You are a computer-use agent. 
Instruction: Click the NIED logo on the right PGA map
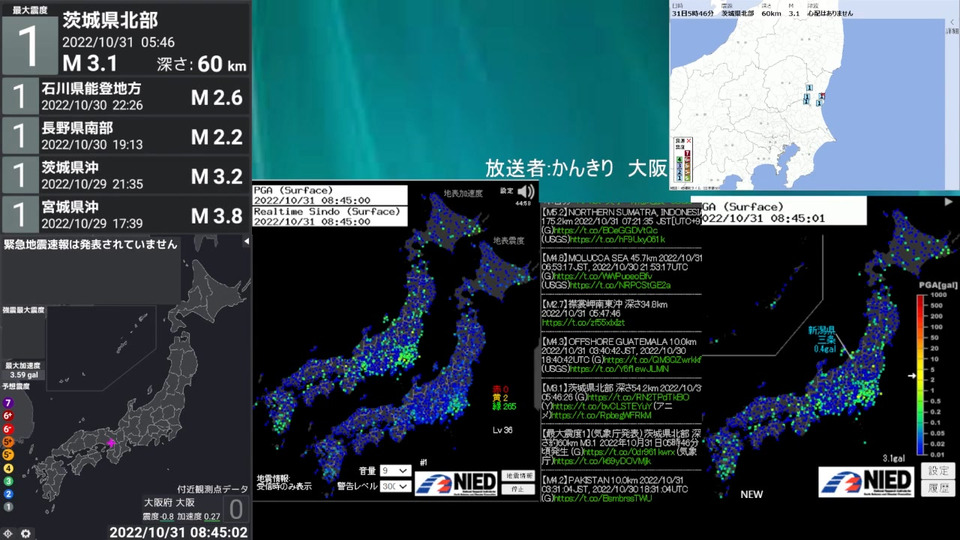pos(866,482)
